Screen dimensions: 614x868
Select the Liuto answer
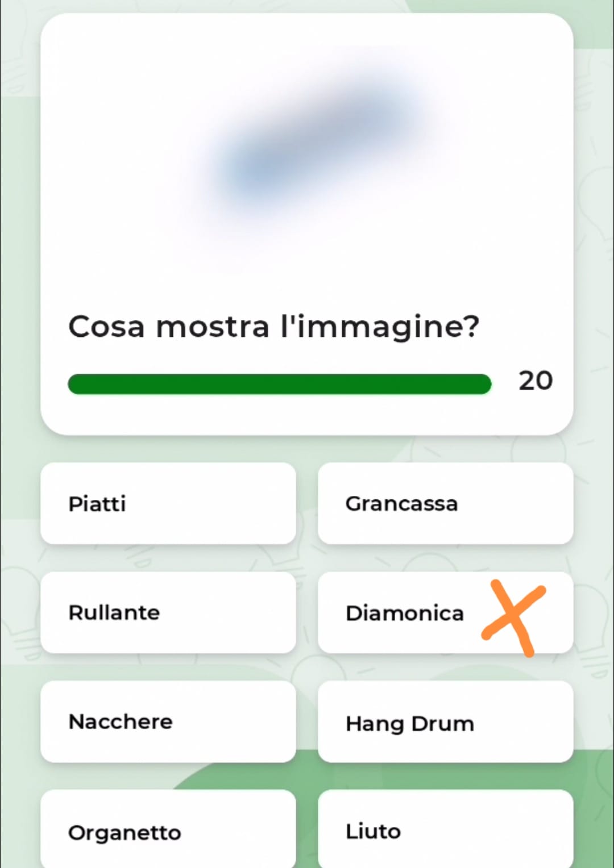(445, 831)
